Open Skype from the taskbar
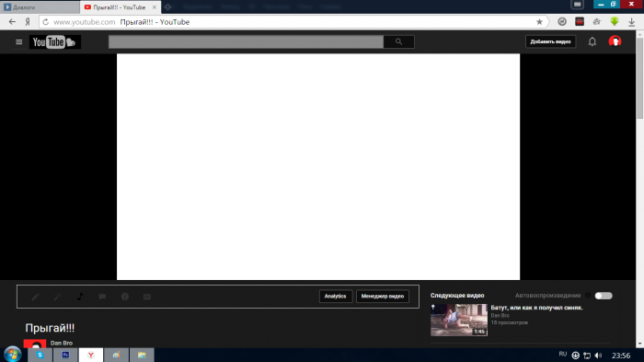Image resolution: width=644 pixels, height=362 pixels. pos(40,355)
